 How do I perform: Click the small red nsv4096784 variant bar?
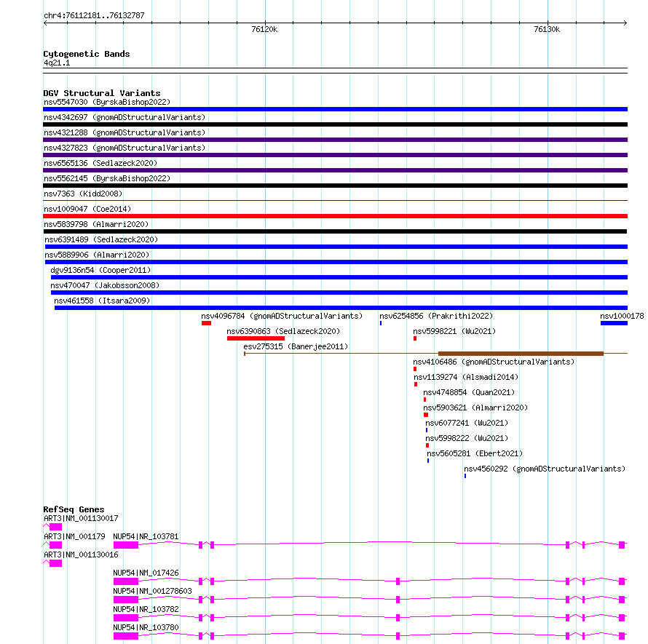click(206, 323)
